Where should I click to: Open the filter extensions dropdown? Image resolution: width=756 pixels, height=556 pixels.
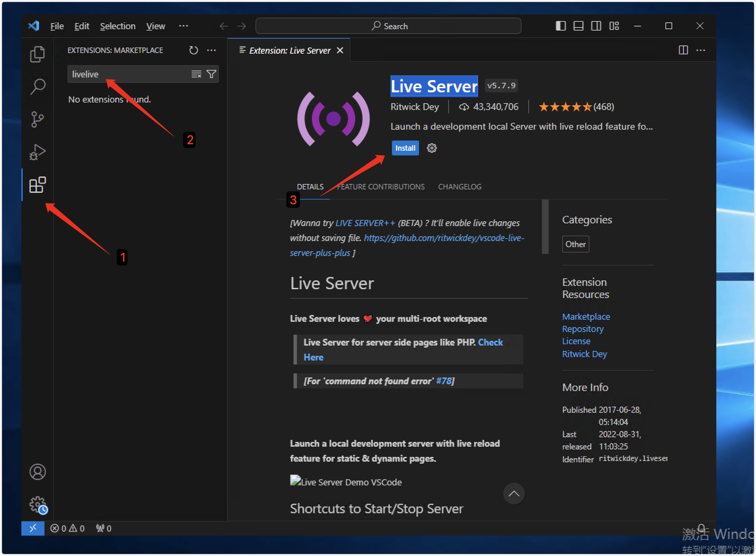click(x=211, y=74)
